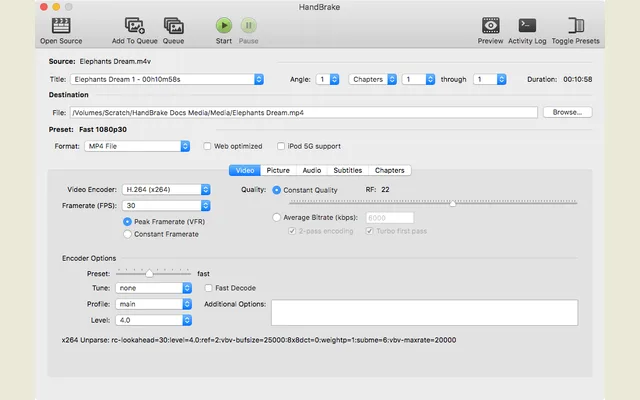The width and height of the screenshot is (640, 400).
Task: Switch to the Subtitles tab
Action: click(x=348, y=170)
